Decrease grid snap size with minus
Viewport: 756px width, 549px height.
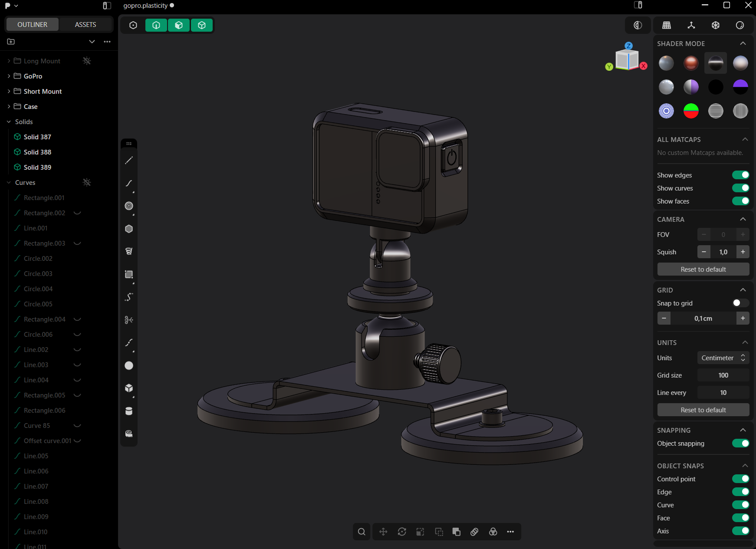664,318
